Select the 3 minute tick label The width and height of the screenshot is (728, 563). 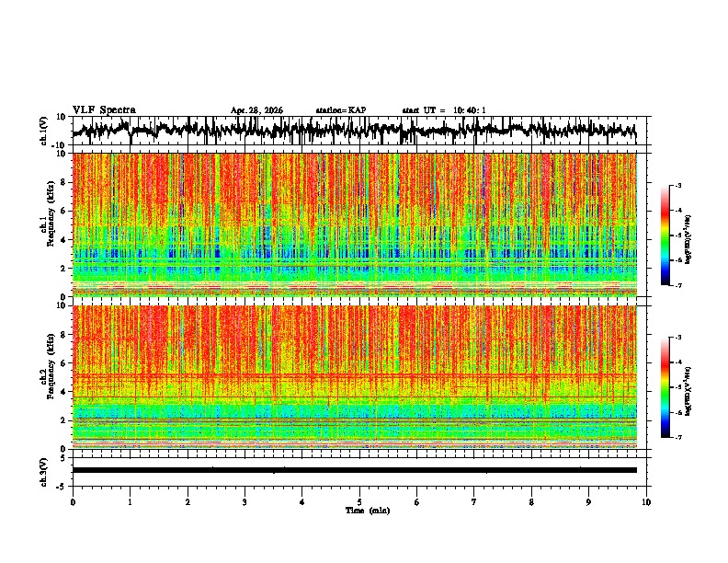tap(245, 502)
